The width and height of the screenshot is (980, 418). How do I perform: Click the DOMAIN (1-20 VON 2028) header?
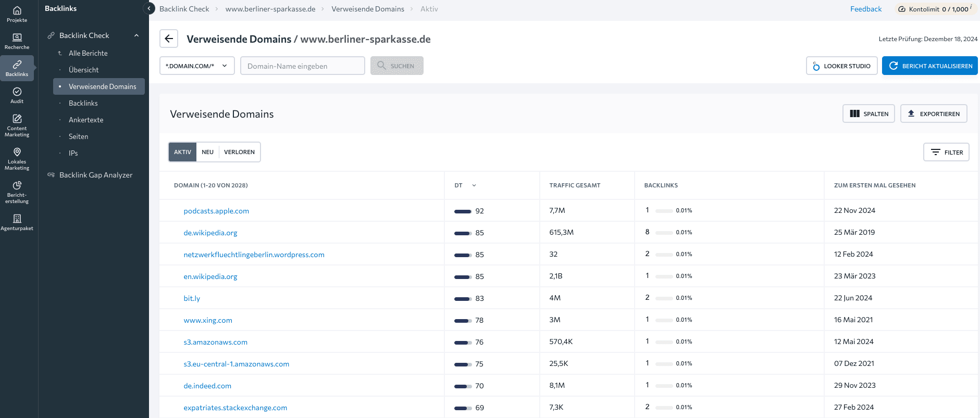(210, 185)
